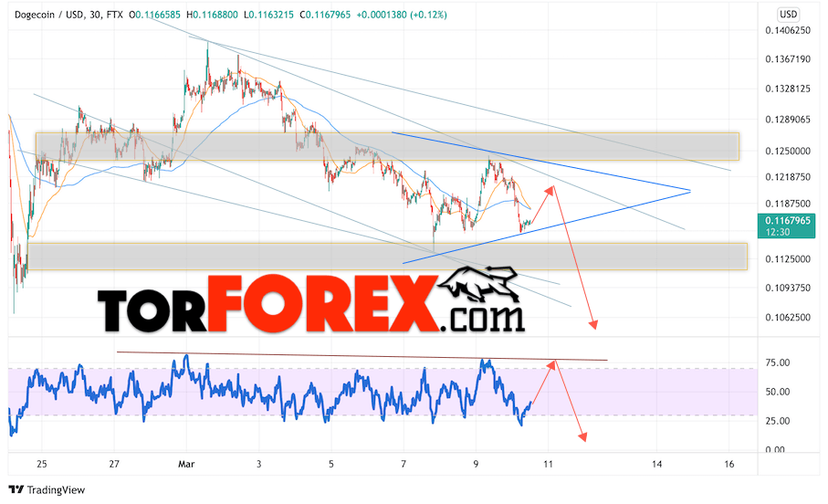Click the Dogecoin / USD symbol title
The height and width of the screenshot is (504, 828).
(49, 15)
